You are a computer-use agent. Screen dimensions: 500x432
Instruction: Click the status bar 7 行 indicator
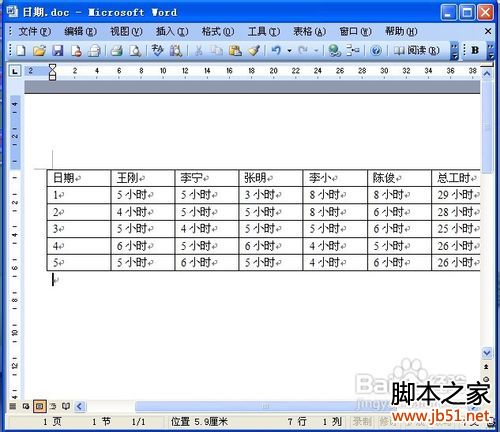pos(297,422)
